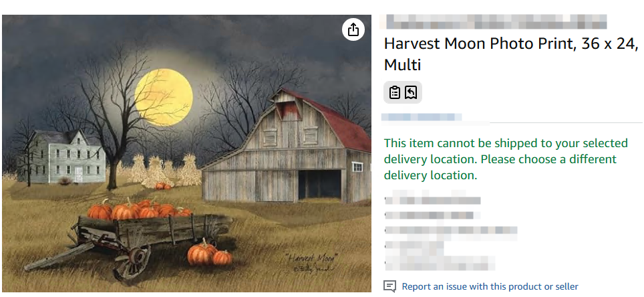Click the blurred link below the badge icons
Screen dimensions: 644x297
(x=434, y=117)
